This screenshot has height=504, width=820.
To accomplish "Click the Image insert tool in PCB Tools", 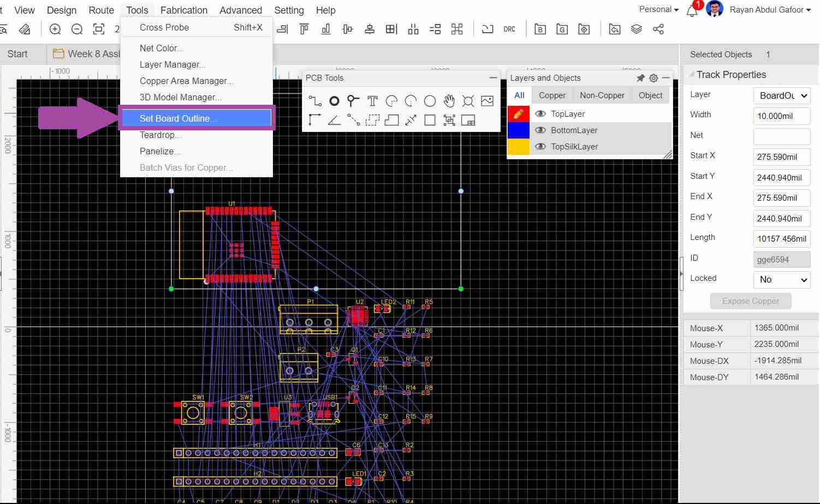I will pos(487,101).
